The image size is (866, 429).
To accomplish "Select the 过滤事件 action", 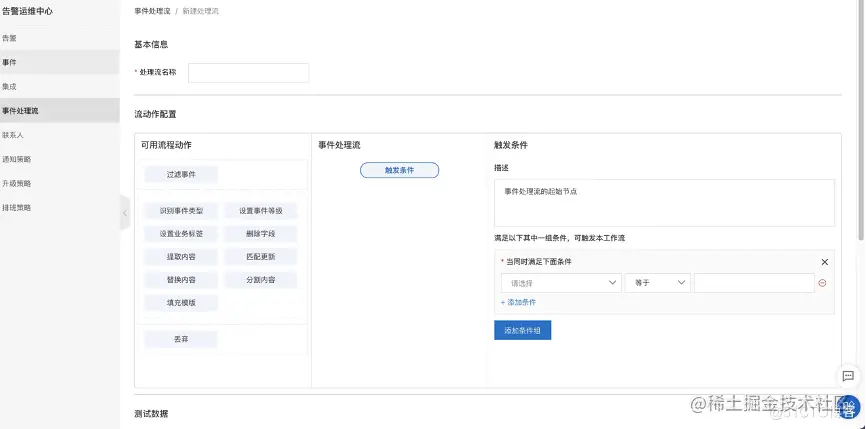I will click(x=181, y=174).
